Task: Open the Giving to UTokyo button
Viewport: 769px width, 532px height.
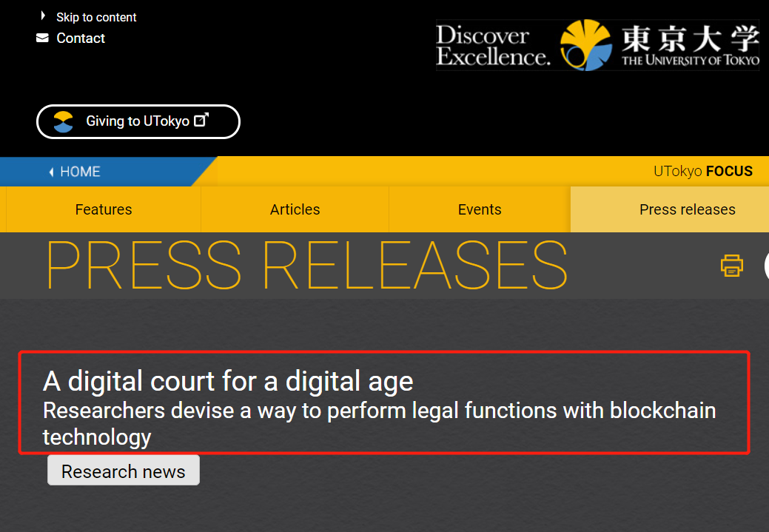Action: [138, 121]
